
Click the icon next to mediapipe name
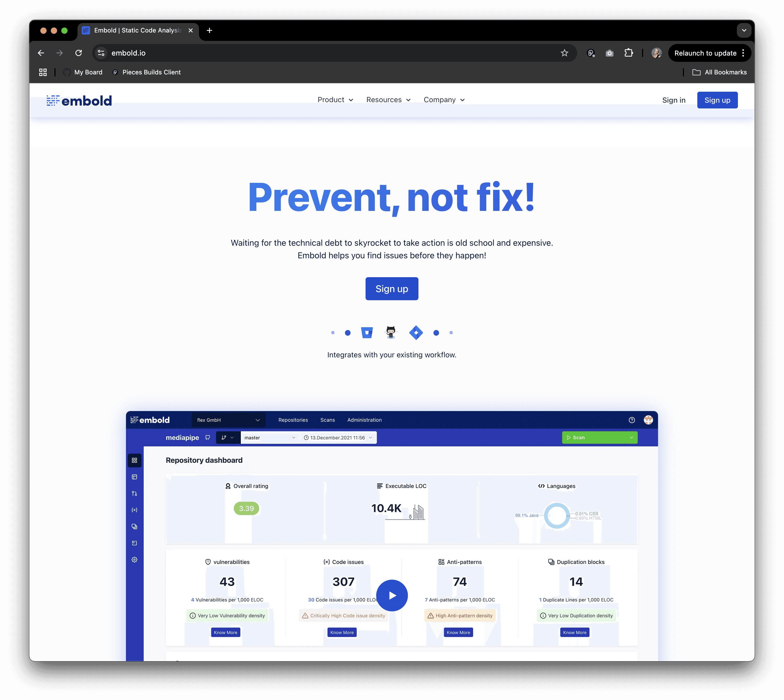point(208,438)
